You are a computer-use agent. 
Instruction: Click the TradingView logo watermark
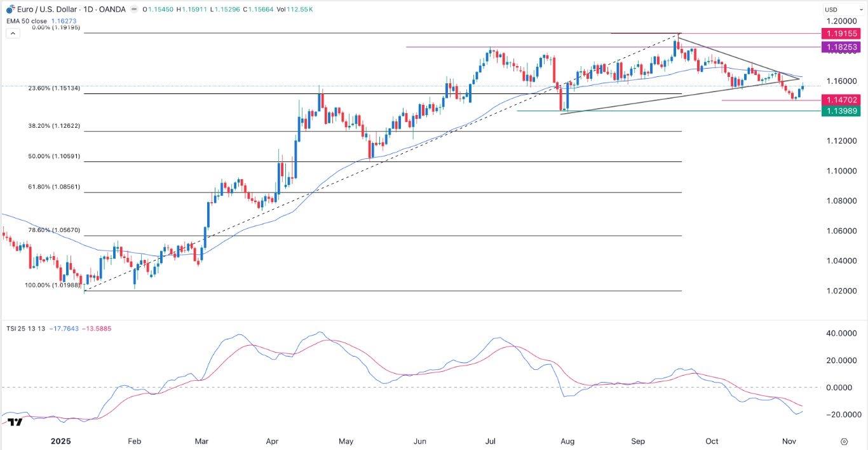(16, 422)
